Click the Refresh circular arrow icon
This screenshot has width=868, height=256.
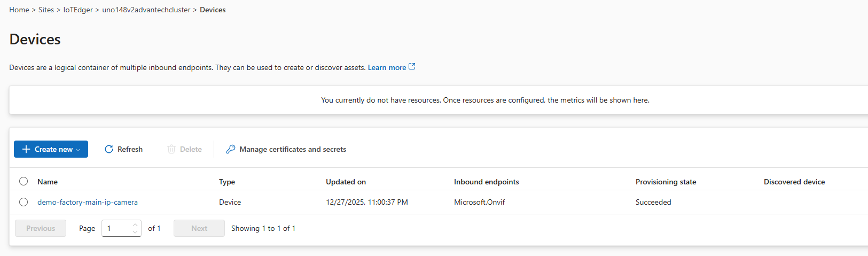point(109,149)
